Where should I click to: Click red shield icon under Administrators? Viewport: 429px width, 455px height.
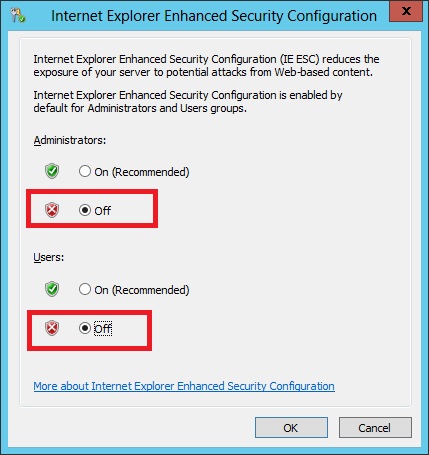(52, 210)
